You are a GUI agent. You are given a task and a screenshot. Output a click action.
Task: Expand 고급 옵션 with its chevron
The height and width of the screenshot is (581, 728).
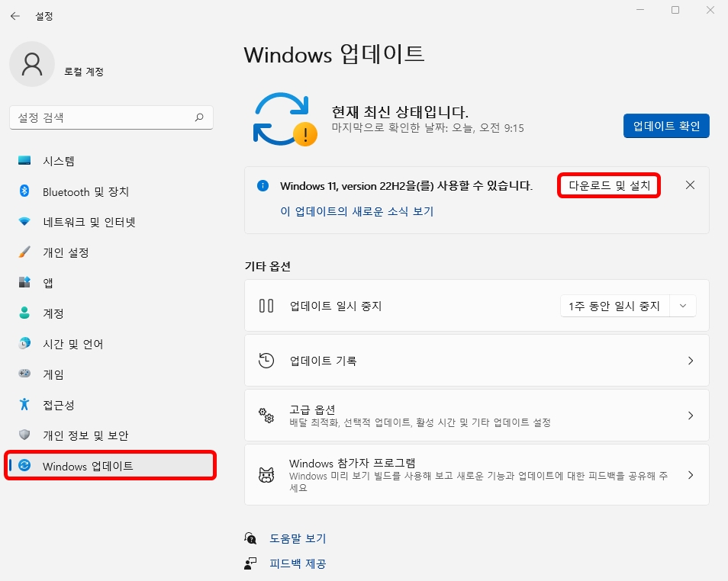tap(691, 416)
